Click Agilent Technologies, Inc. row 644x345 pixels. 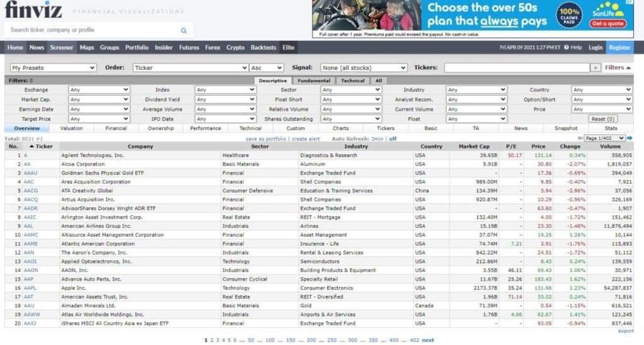(319, 156)
